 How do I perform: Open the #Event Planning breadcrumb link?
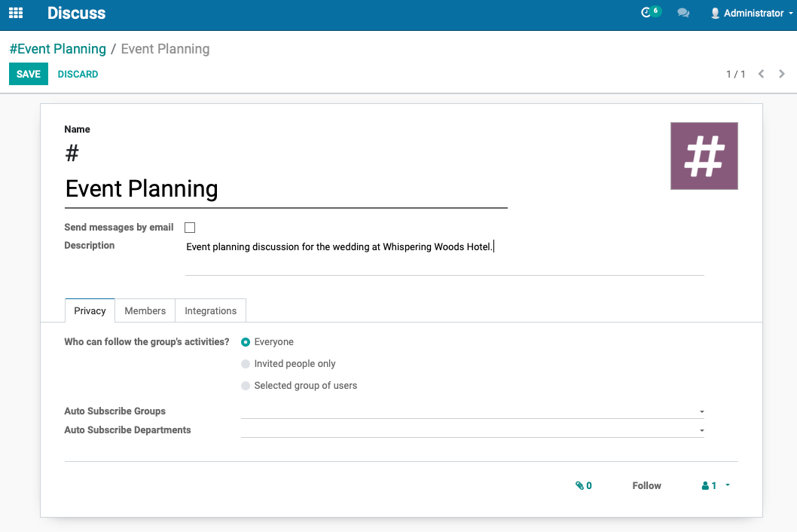[x=58, y=49]
